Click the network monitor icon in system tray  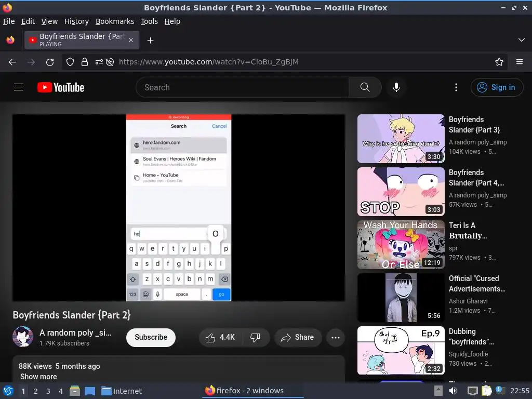(x=472, y=391)
